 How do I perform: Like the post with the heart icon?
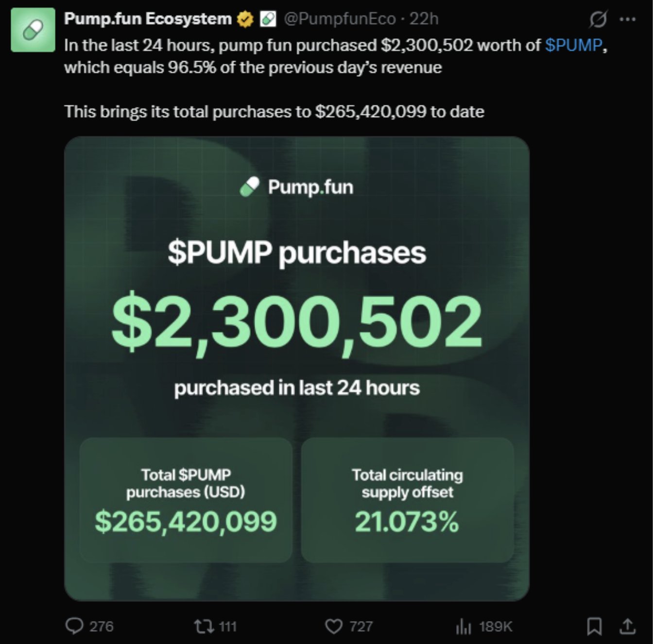click(333, 627)
